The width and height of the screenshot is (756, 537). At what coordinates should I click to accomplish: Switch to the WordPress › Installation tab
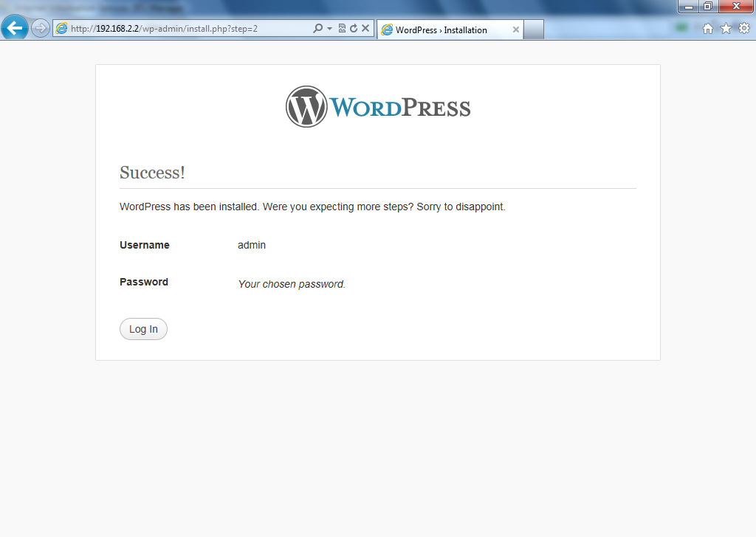450,30
